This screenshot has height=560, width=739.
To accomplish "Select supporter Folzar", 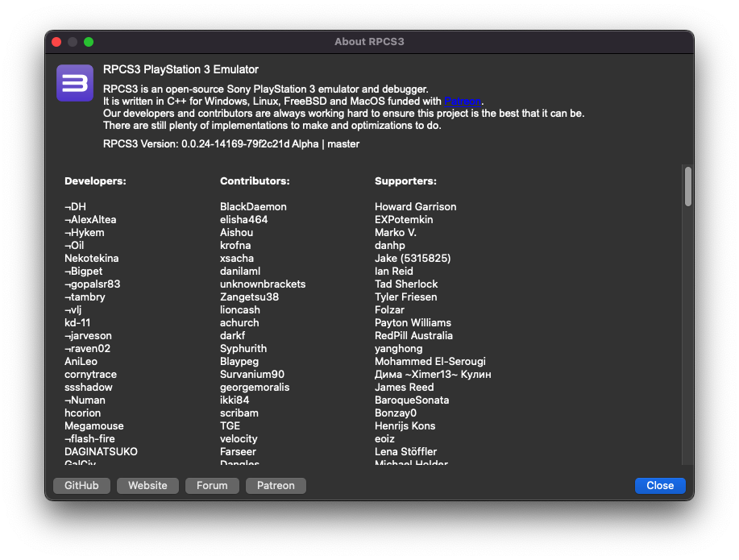I will pyautogui.click(x=389, y=310).
